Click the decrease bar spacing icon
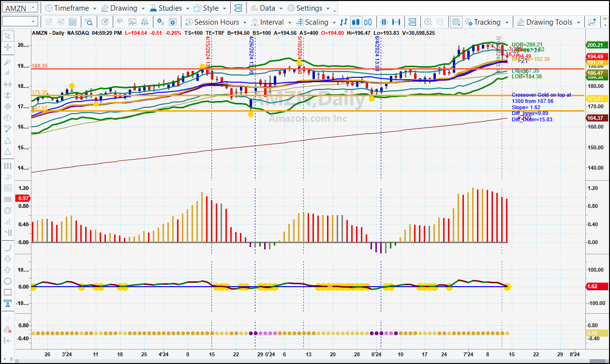Screen dimensions: 610x364 coord(385,22)
